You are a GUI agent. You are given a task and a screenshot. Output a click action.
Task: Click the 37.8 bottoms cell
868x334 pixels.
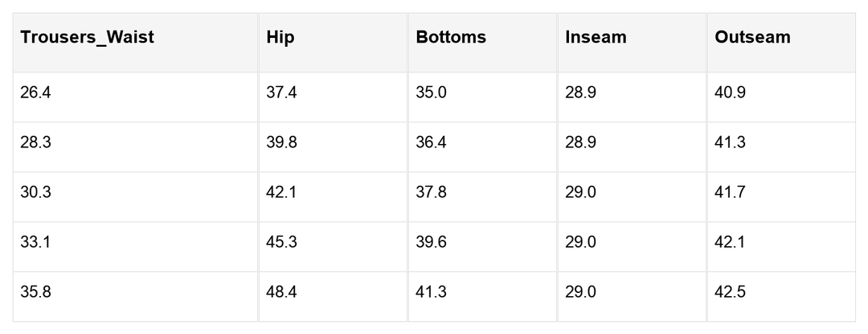(432, 193)
